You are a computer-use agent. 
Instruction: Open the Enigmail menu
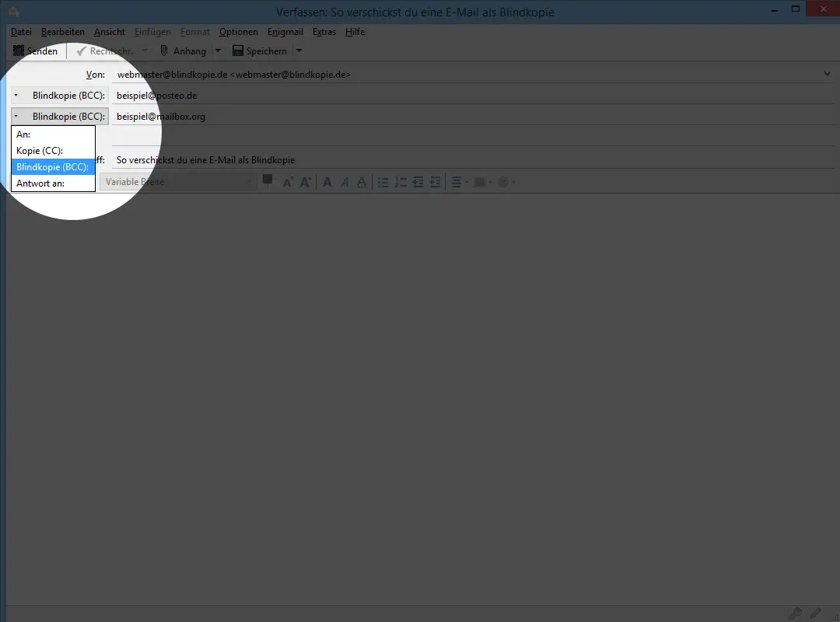[285, 32]
